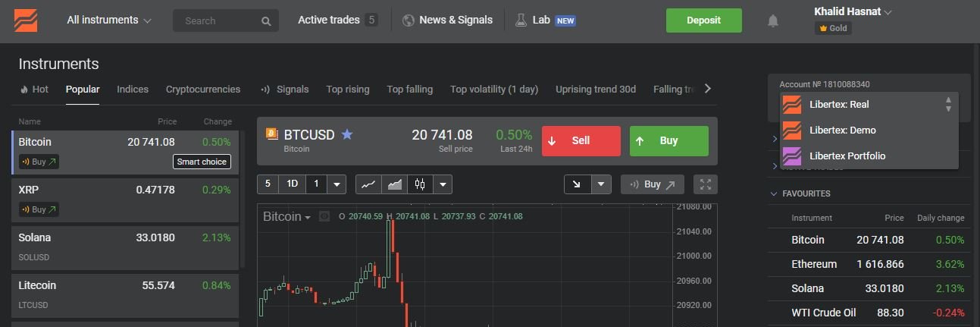Open Active trades list

337,20
